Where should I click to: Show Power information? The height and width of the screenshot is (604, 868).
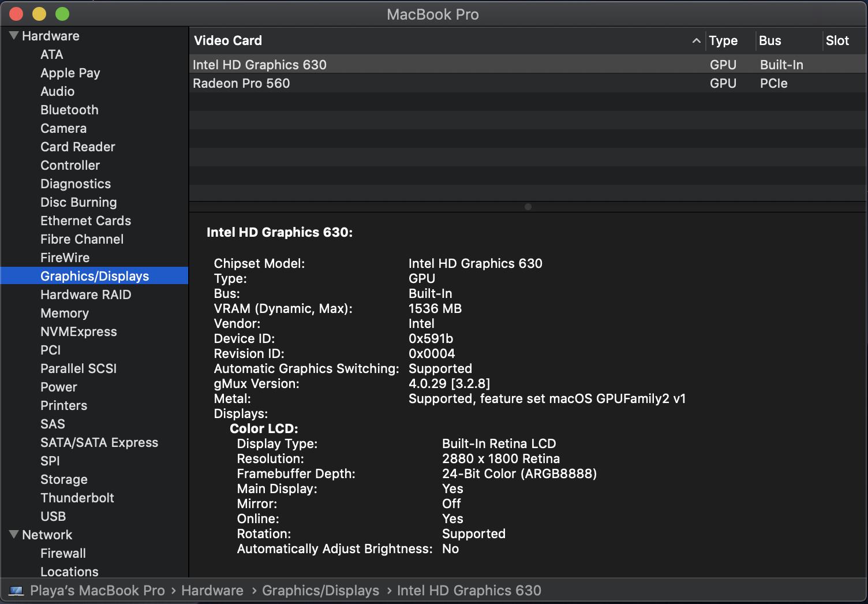pos(59,387)
